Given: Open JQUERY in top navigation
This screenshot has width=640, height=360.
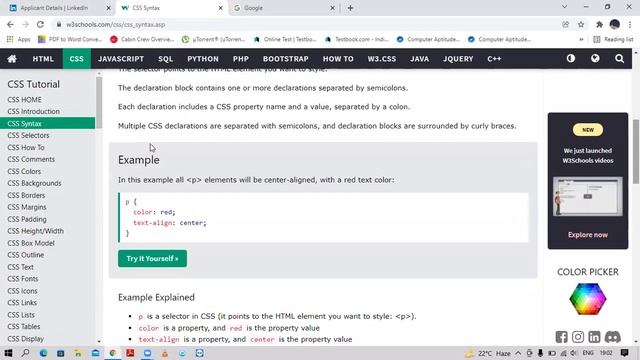Looking at the screenshot, I should coord(458,59).
